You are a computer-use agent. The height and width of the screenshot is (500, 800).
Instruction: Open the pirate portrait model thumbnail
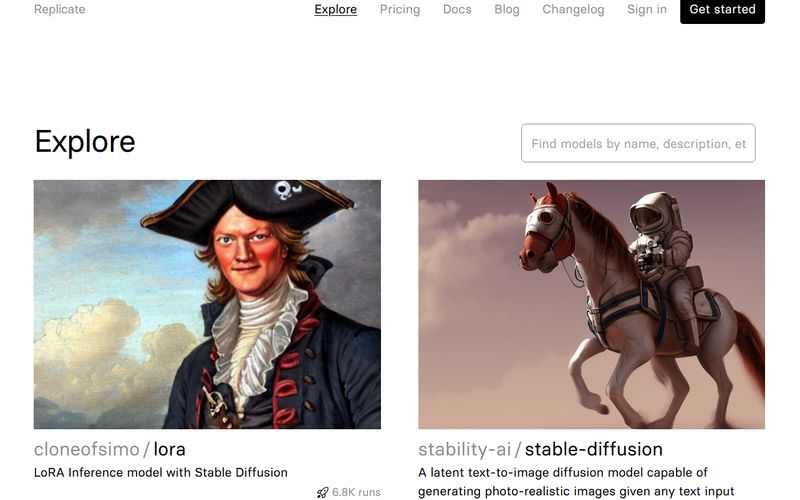click(x=207, y=304)
